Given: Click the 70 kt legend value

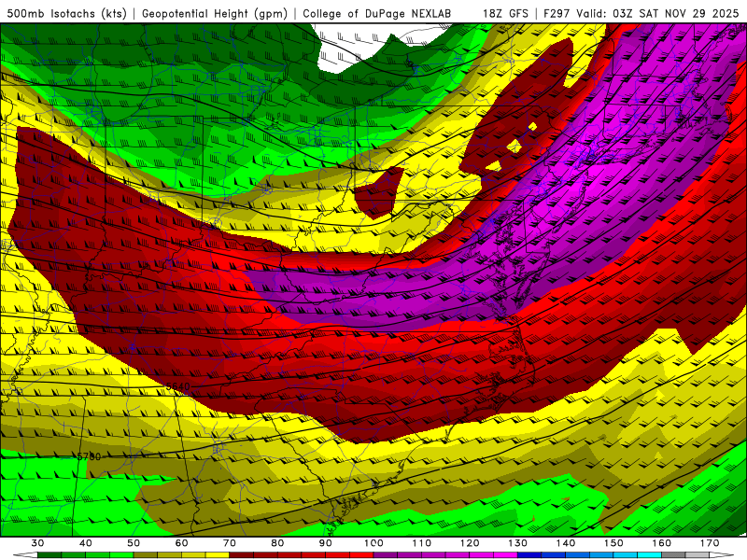Looking at the screenshot, I should pyautogui.click(x=230, y=543).
